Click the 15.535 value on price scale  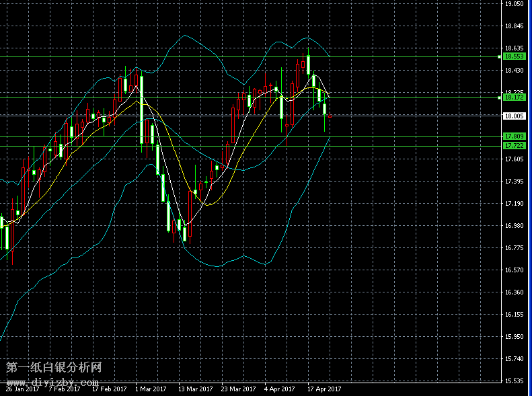pyautogui.click(x=514, y=381)
